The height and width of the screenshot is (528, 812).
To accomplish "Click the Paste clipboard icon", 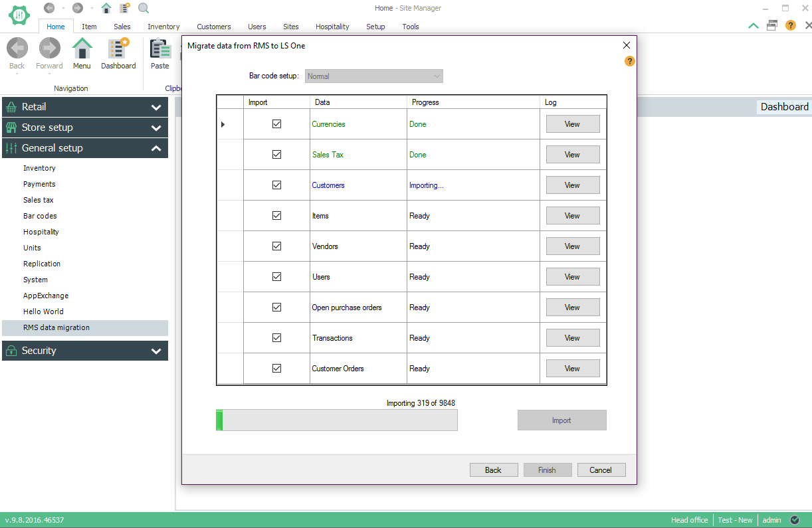I will pos(159,50).
